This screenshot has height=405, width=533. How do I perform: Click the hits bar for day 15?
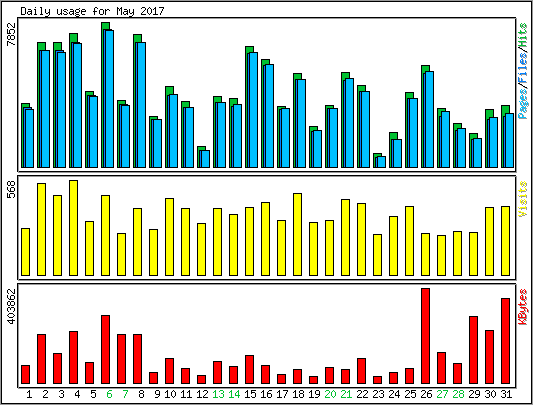[249, 107]
